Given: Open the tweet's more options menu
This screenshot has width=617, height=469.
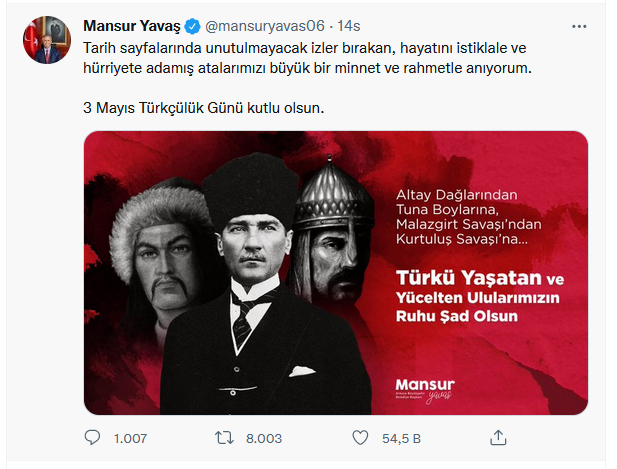Looking at the screenshot, I should pos(578,26).
